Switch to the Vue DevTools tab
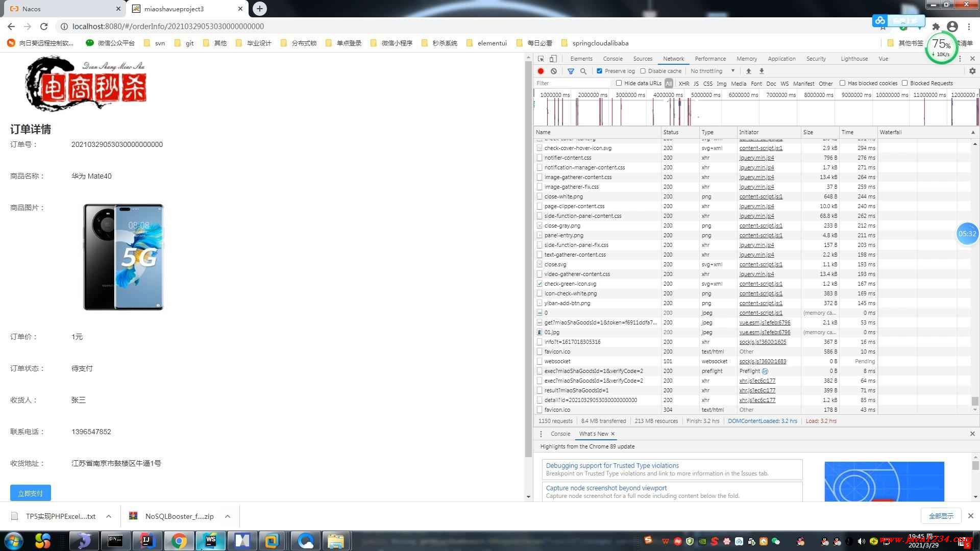This screenshot has width=980, height=551. tap(883, 59)
